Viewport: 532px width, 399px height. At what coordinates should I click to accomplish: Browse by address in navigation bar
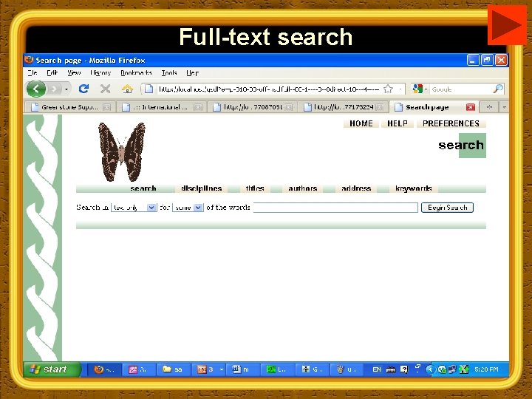click(356, 188)
